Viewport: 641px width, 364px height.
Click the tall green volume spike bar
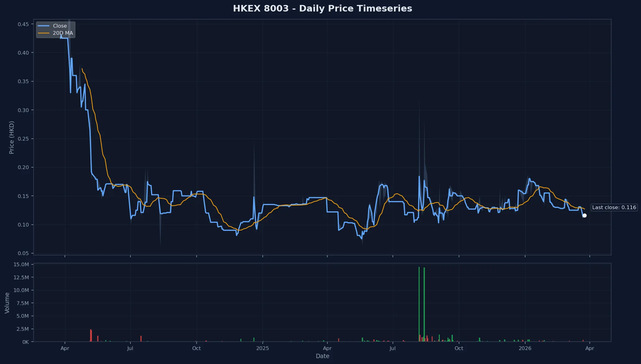419,304
